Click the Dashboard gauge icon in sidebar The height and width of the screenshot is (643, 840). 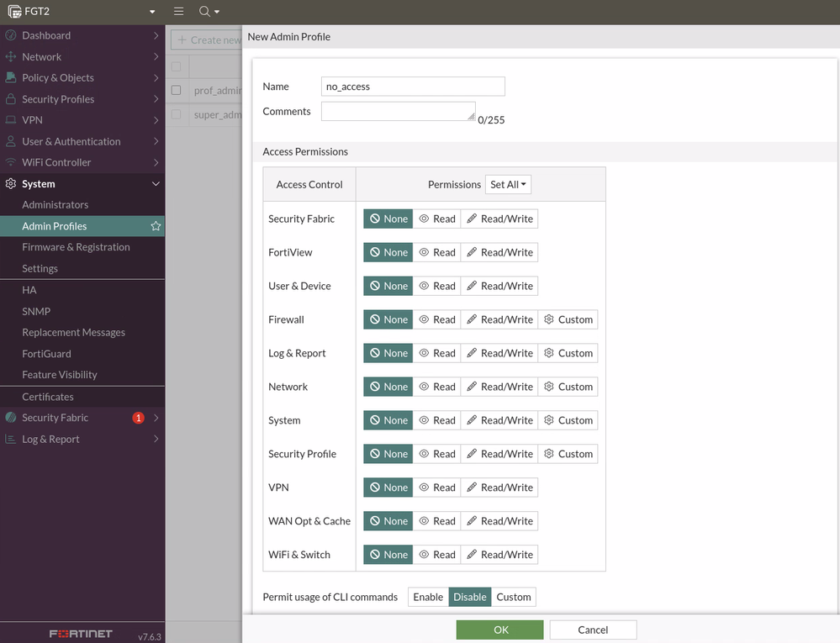click(11, 35)
